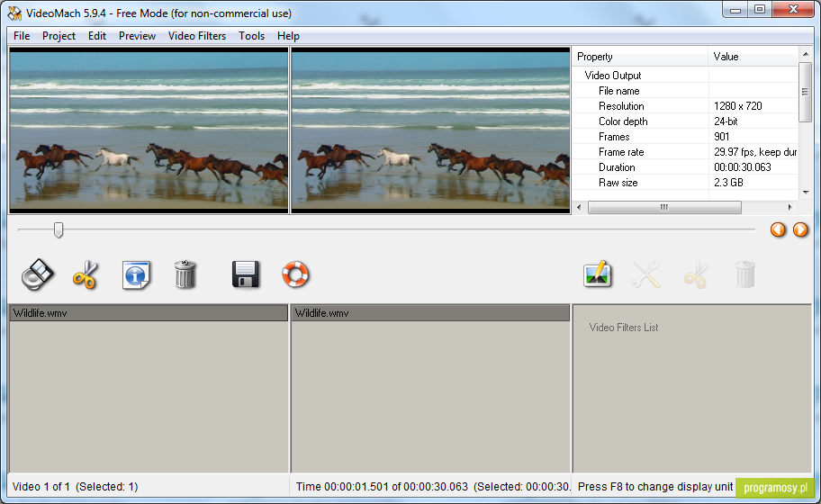This screenshot has width=821, height=504.
Task: Click the right output video preview
Action: pos(430,130)
